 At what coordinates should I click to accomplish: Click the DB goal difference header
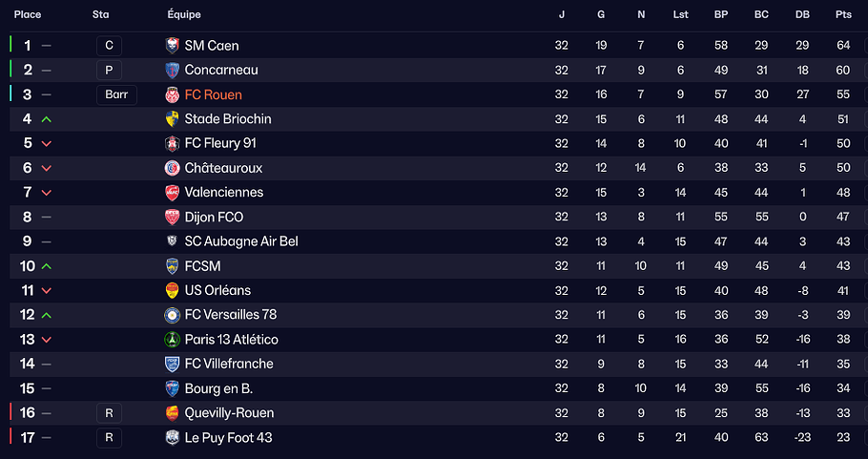coord(802,15)
